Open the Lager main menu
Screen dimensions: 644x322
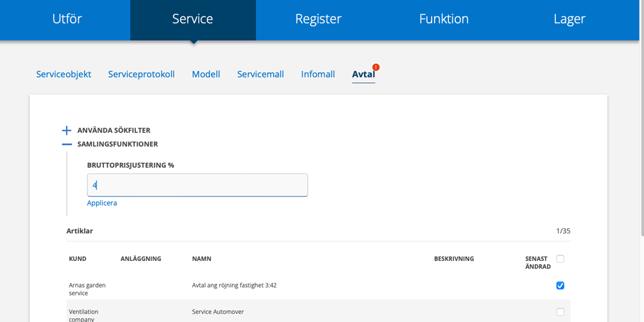[x=569, y=19]
